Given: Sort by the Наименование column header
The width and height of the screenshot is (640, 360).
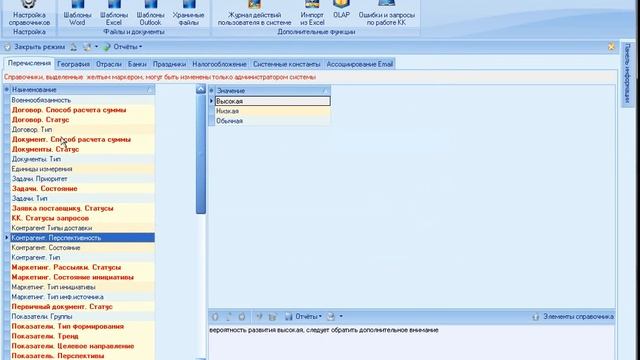Looking at the screenshot, I should (x=82, y=89).
